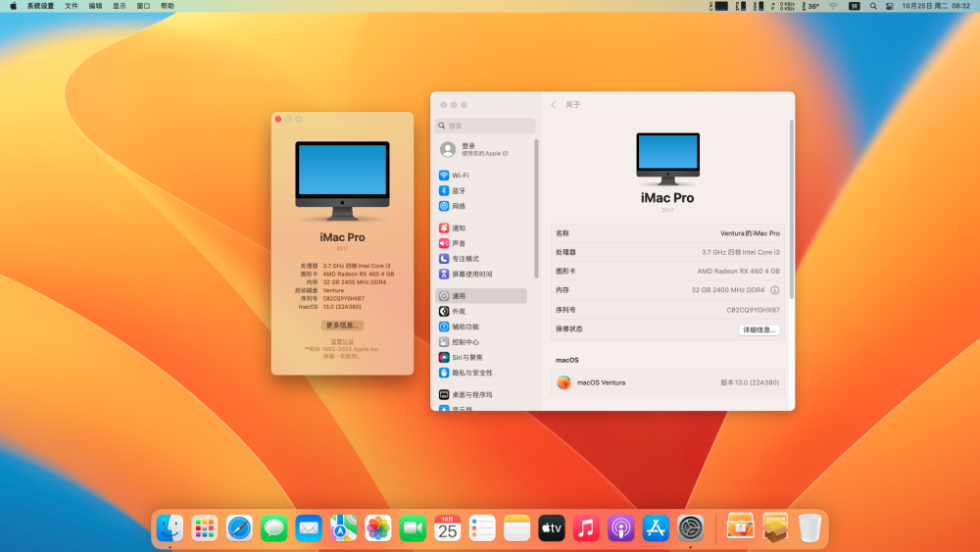Open Launchpad from the Dock
The height and width of the screenshot is (552, 980).
[205, 528]
